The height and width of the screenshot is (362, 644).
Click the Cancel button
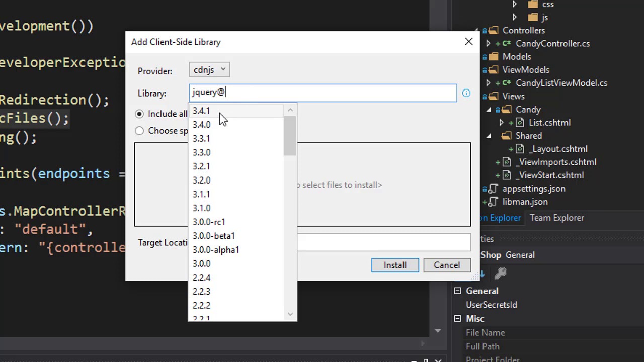447,265
